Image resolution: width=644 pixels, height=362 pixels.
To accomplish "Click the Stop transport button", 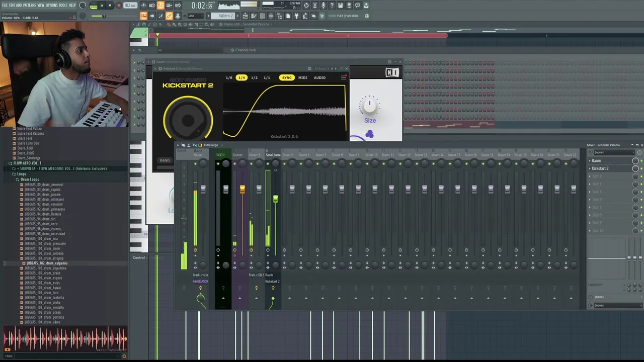I will 110,5.
